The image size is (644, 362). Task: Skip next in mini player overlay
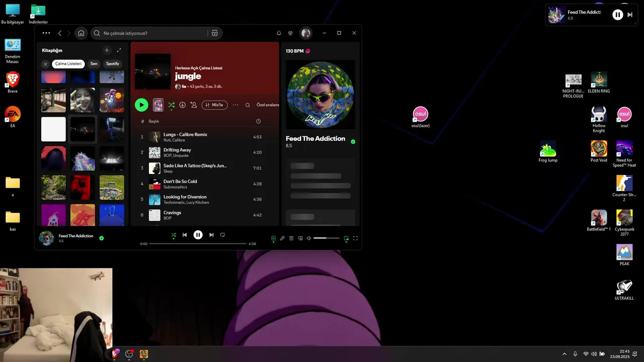pos(630,15)
